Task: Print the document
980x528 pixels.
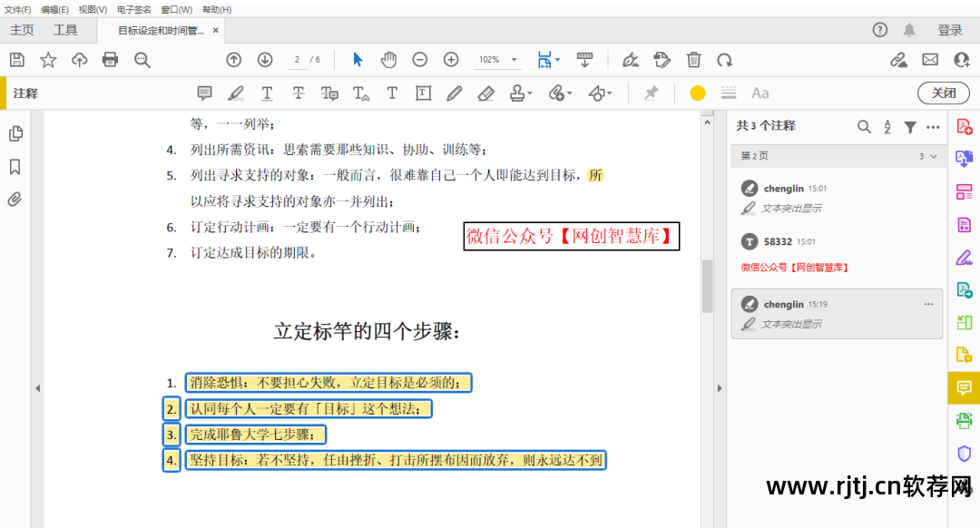Action: click(x=110, y=60)
